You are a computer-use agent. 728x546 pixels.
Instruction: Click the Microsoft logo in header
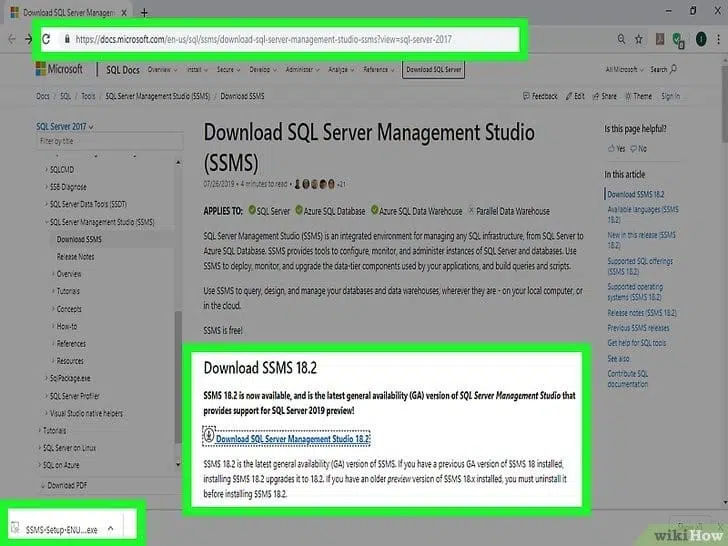click(60, 70)
